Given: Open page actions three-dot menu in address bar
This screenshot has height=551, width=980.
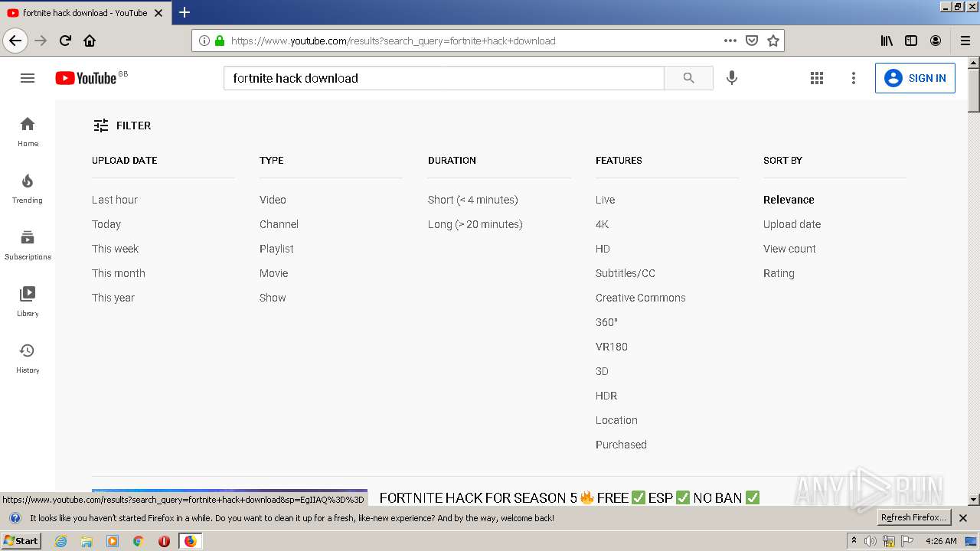Looking at the screenshot, I should pyautogui.click(x=730, y=41).
